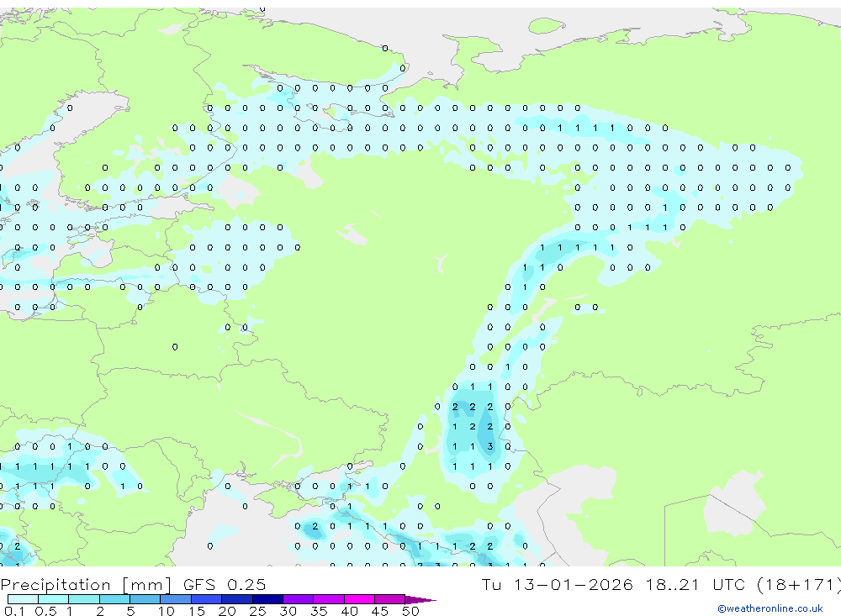Click the 0.5–1 mm legend color swatch
The height and width of the screenshot is (616, 841).
pyautogui.click(x=53, y=599)
